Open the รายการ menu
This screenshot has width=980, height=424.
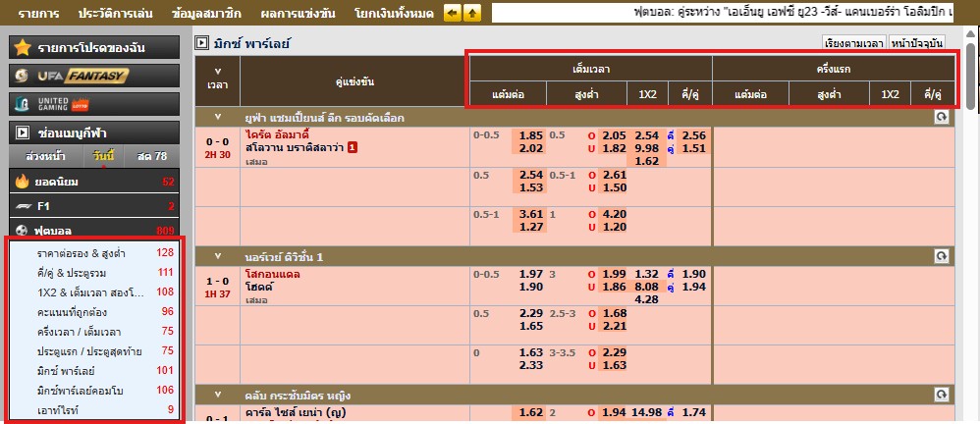click(38, 13)
